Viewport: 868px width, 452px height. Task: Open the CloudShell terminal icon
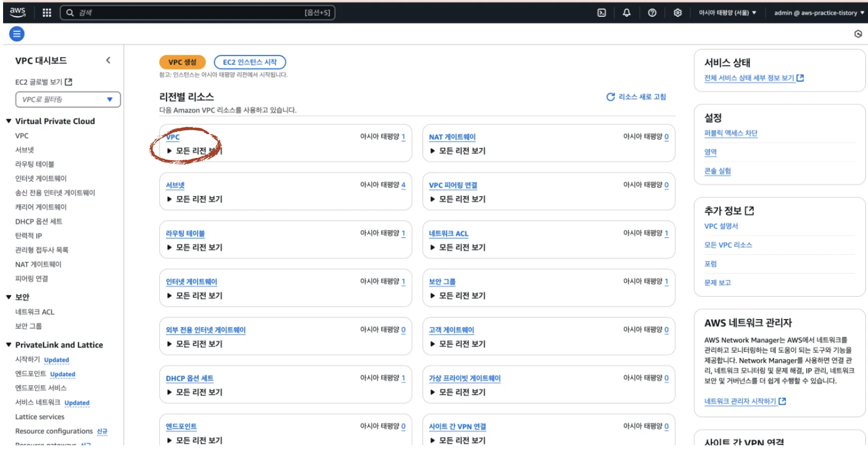coord(601,13)
